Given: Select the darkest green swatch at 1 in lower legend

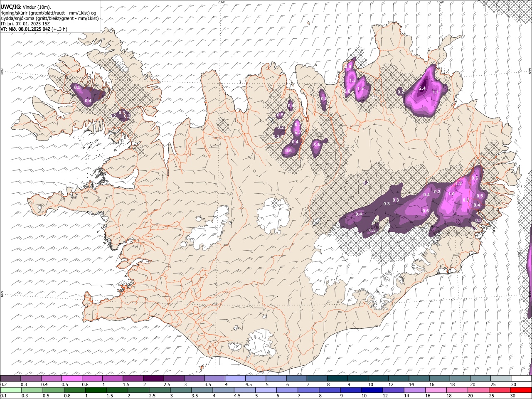Looking at the screenshot, I should pyautogui.click(x=96, y=390).
